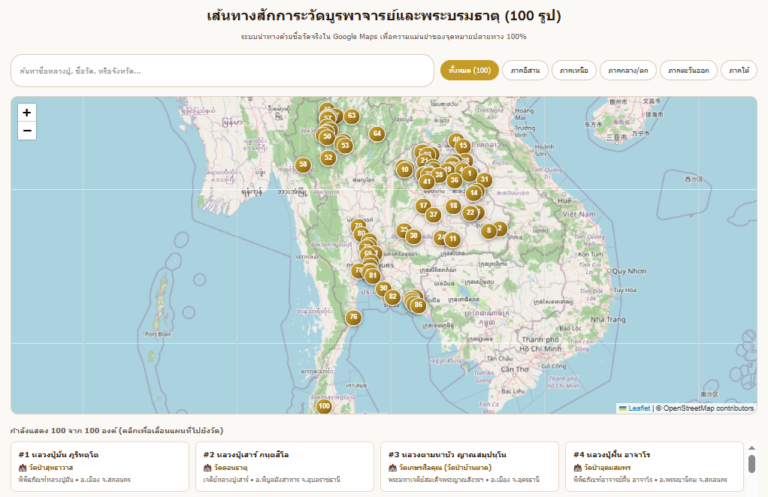Click map marker number 17
The height and width of the screenshot is (497, 768).
pyautogui.click(x=423, y=206)
